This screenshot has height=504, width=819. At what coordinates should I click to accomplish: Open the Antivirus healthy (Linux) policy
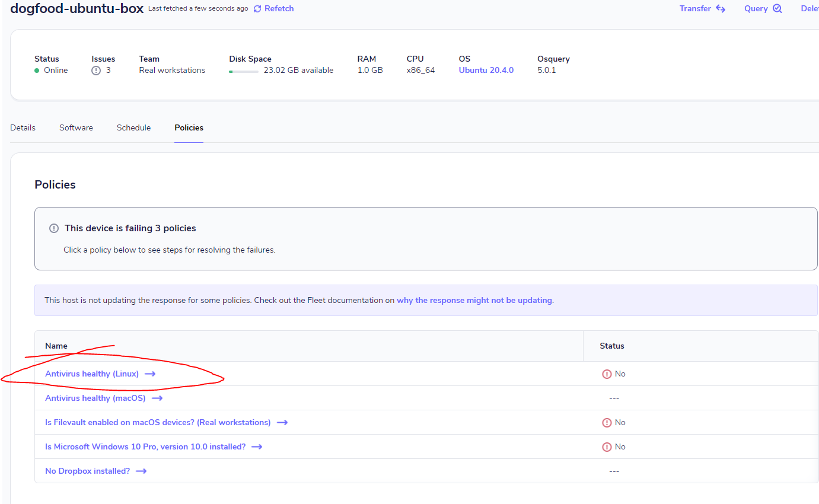click(92, 374)
